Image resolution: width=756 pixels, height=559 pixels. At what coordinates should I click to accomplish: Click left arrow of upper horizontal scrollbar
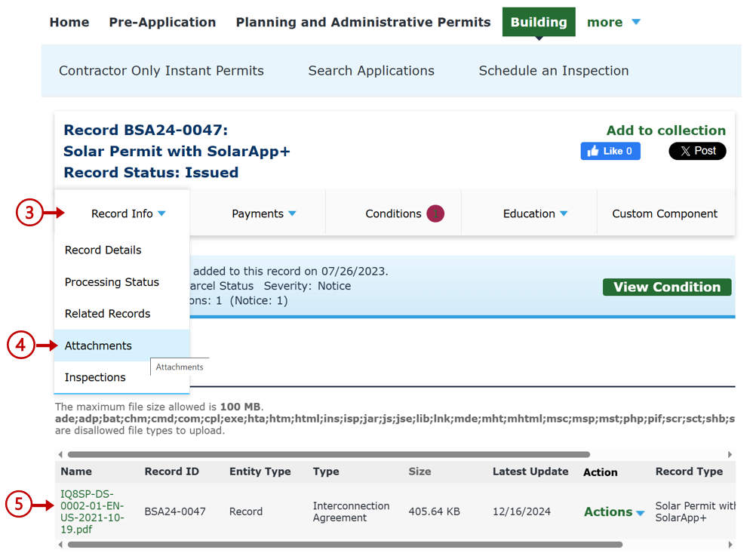pos(60,455)
